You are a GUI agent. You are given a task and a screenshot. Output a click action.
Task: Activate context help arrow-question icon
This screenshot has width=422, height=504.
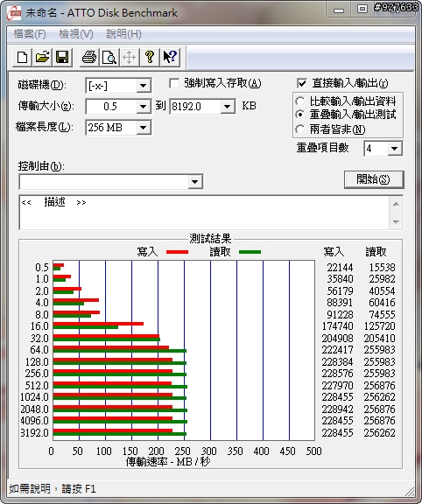[x=170, y=58]
